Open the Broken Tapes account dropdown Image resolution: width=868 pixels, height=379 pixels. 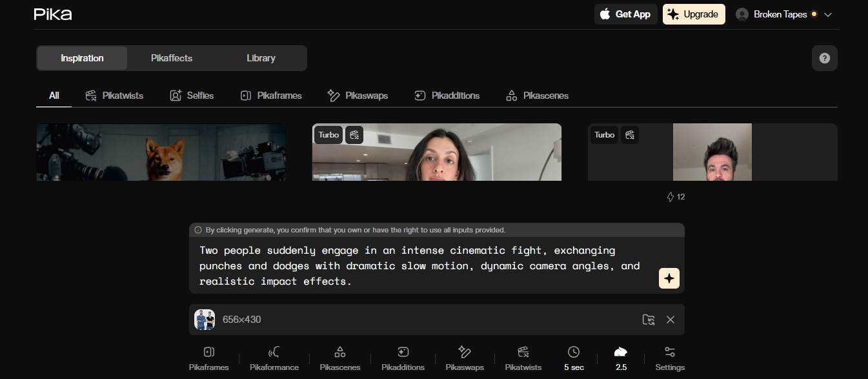point(784,14)
